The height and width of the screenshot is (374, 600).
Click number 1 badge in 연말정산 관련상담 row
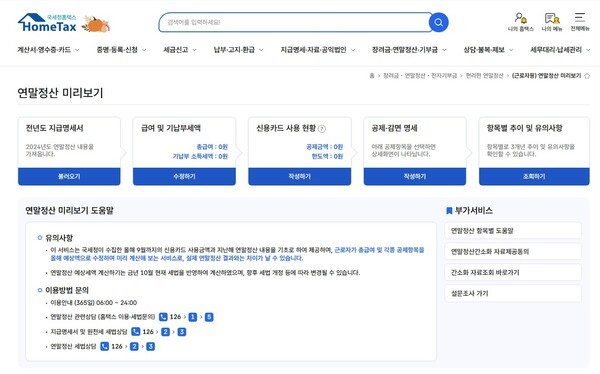coord(192,317)
